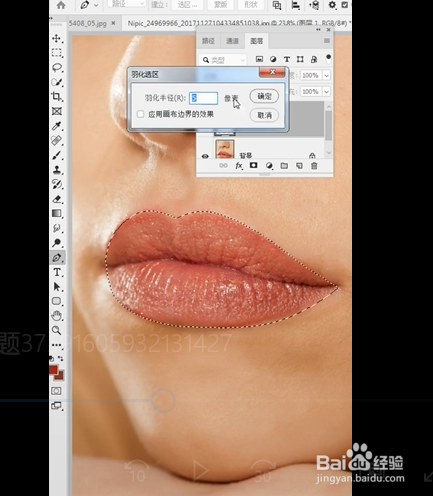The image size is (433, 496).
Task: Select the Eyedropper tool
Action: pos(57,126)
